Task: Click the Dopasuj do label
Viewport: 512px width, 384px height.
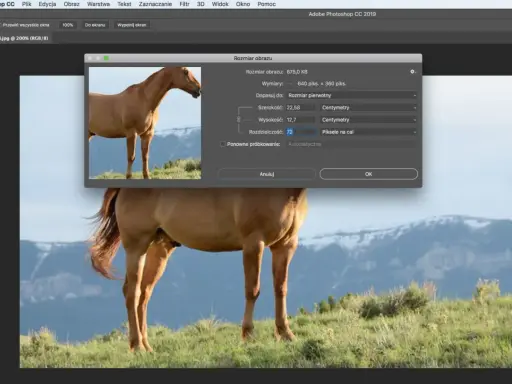Action: coord(270,95)
